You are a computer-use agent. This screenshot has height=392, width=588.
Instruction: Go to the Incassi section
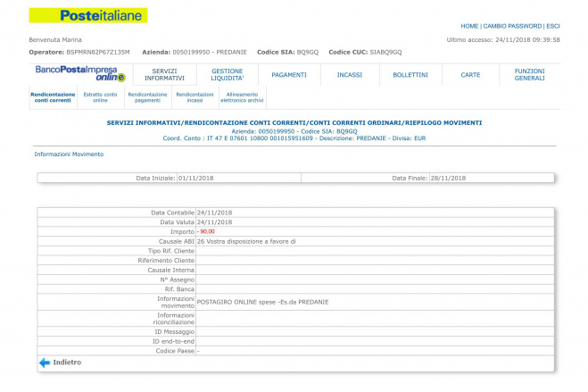349,75
